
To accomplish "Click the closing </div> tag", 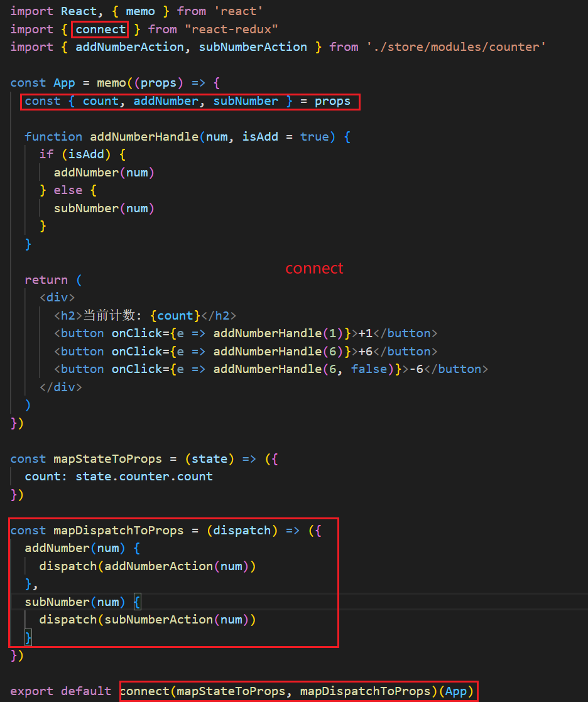I will 60,387.
